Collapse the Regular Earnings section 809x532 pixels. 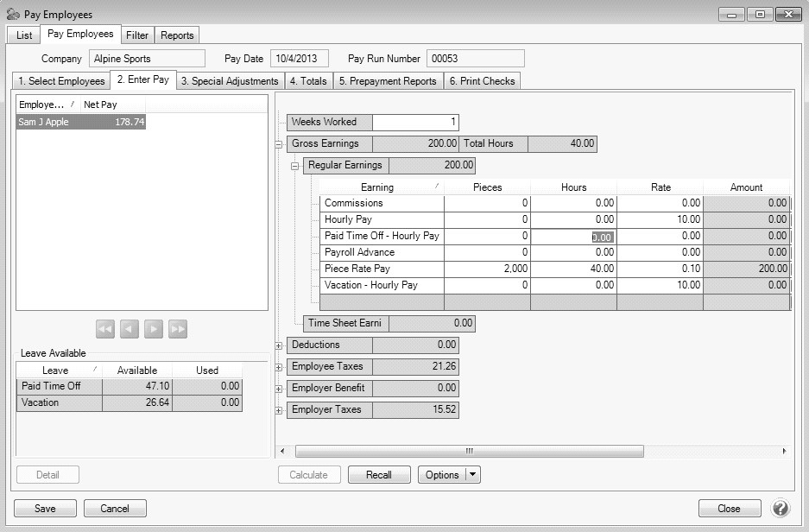295,166
